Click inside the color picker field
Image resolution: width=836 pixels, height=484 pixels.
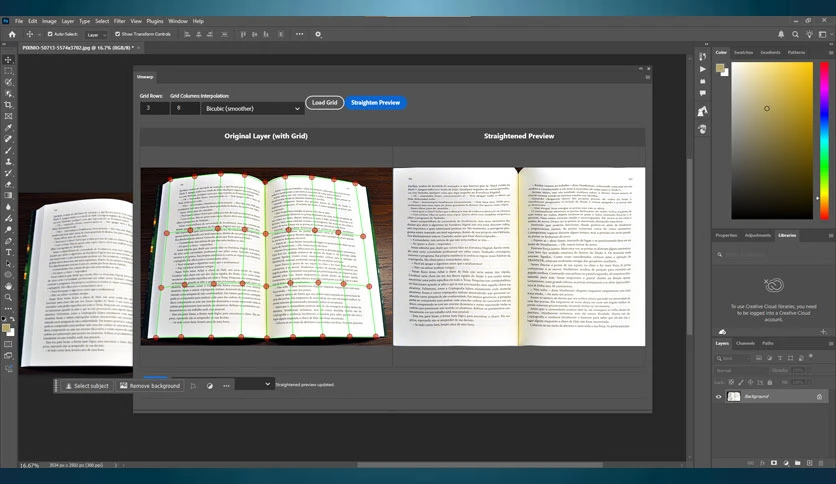point(771,141)
